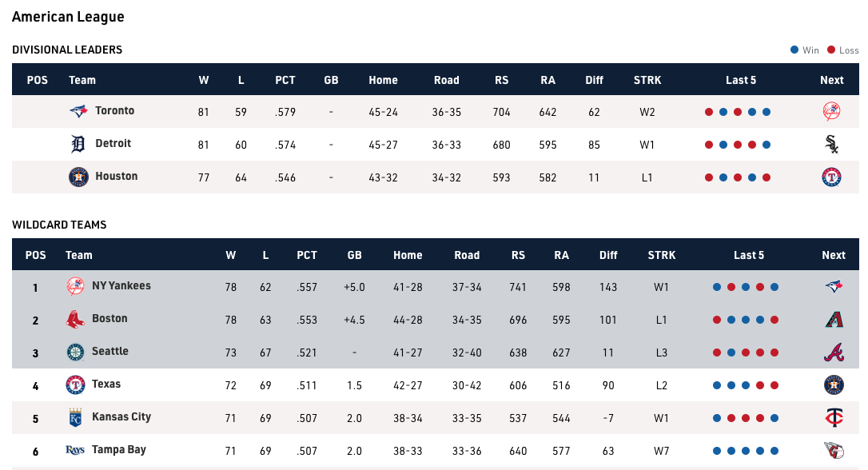Viewport: 868px width, 470px height.
Task: Click Tampa Bay's Last 5 results dots
Action: pos(746,451)
